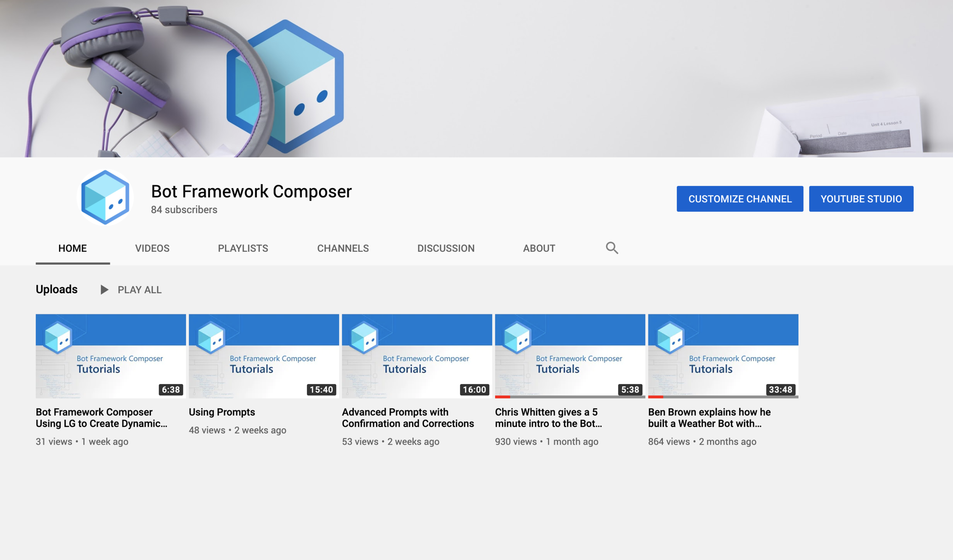Image resolution: width=953 pixels, height=560 pixels.
Task: Open the Videos tab
Action: [x=152, y=248]
